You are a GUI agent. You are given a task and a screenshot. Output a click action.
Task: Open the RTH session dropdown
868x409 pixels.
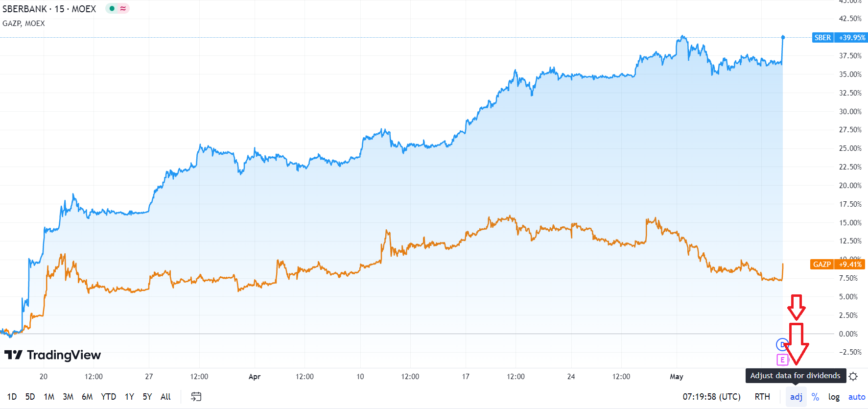pos(762,397)
